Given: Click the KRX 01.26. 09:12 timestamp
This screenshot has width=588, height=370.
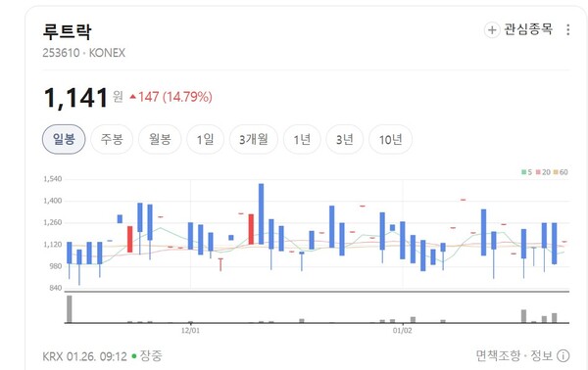Looking at the screenshot, I should click(84, 356).
